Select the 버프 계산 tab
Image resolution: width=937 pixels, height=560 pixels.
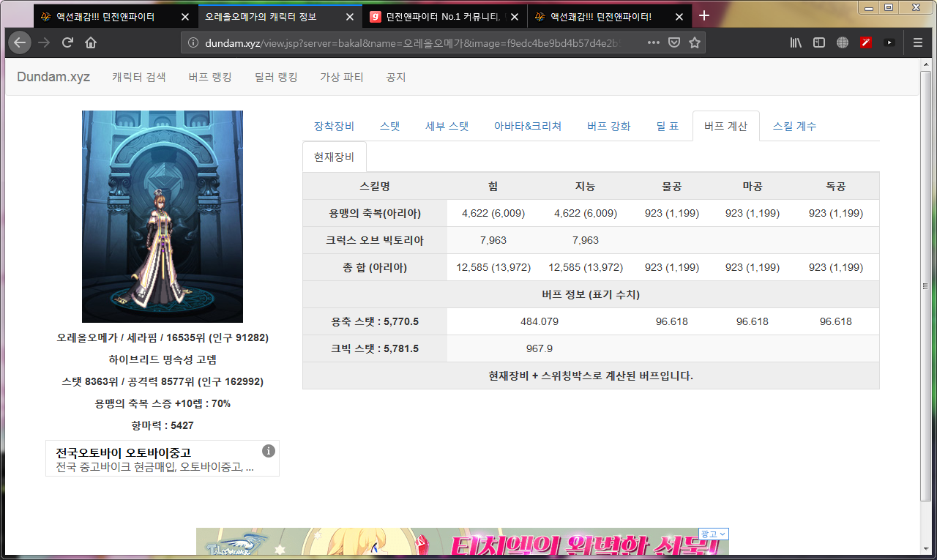point(725,126)
